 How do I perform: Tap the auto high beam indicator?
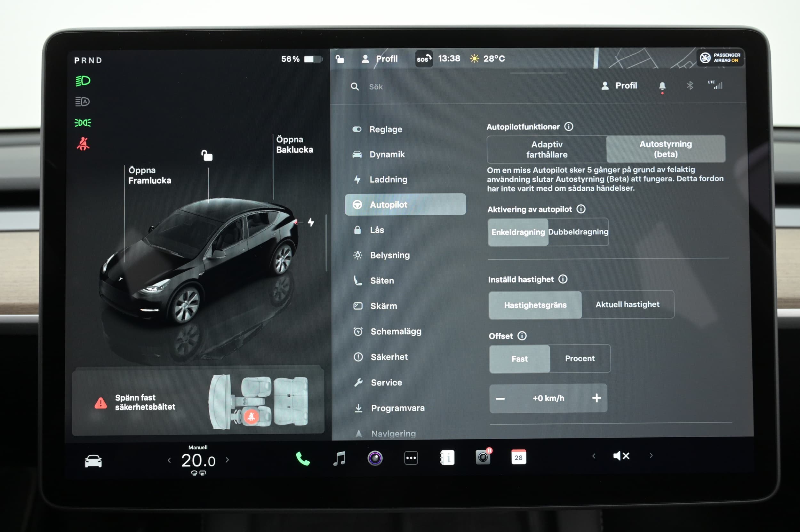pos(82,101)
